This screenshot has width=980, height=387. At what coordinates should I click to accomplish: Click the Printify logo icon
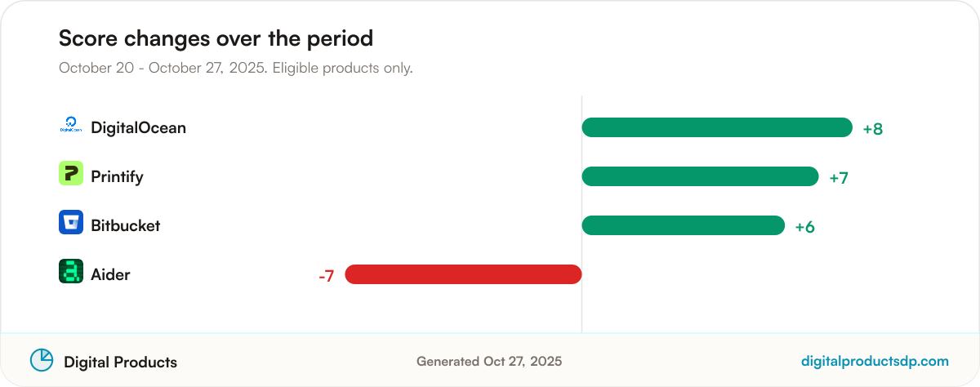click(71, 173)
